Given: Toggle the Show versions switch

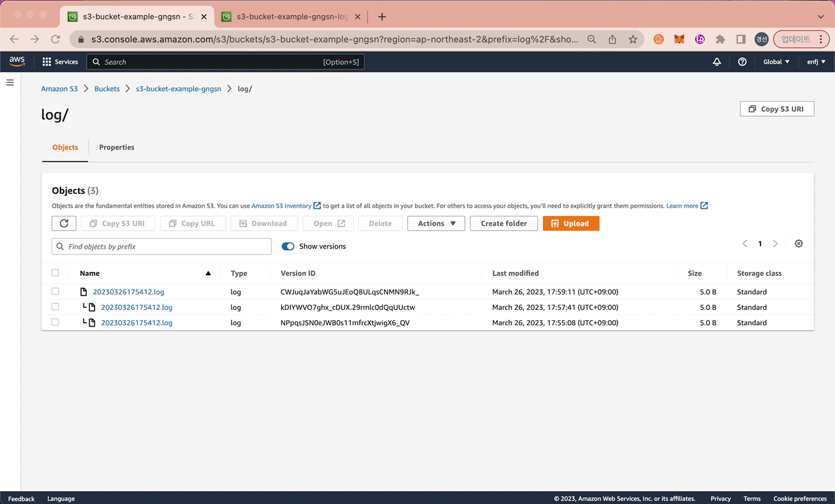Looking at the screenshot, I should 288,246.
